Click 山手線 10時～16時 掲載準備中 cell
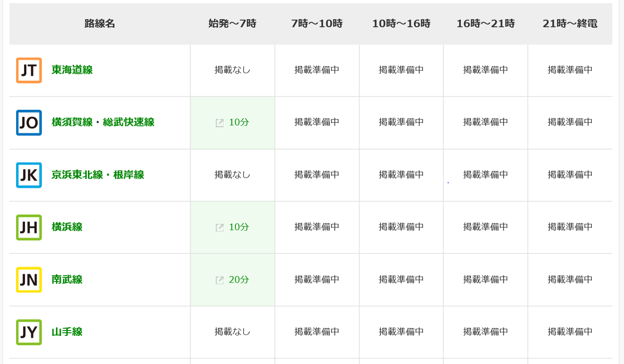Image resolution: width=624 pixels, height=364 pixels. [x=401, y=332]
